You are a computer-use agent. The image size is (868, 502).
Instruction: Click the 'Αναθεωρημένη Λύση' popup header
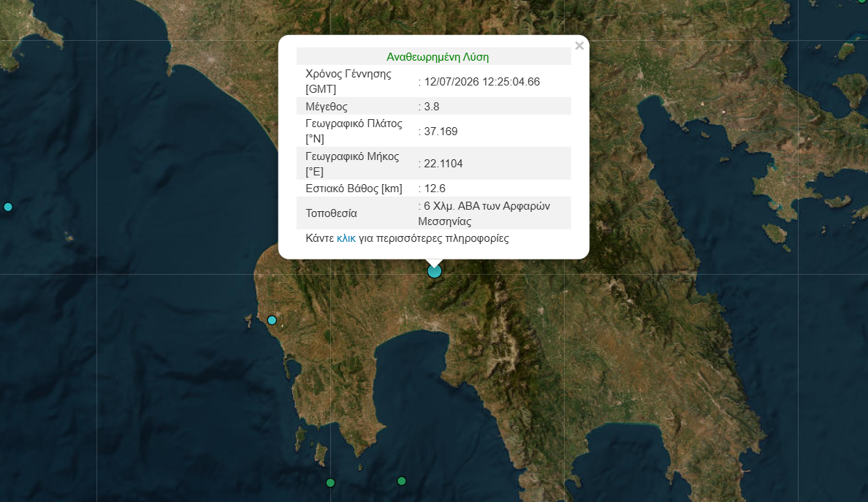pos(438,57)
